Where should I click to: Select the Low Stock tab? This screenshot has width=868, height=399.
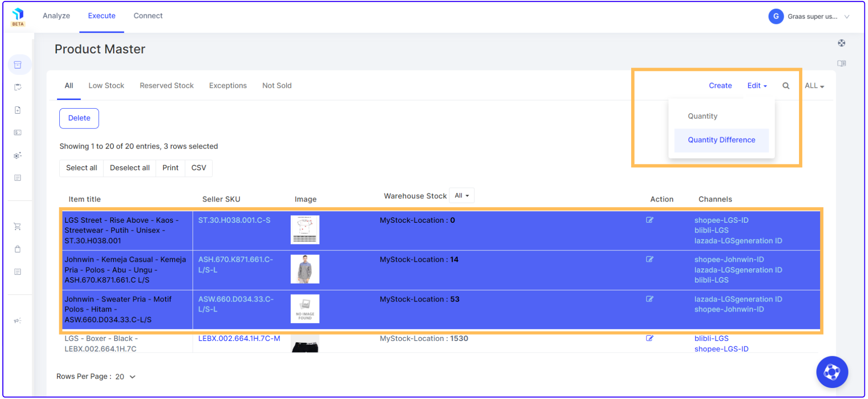pyautogui.click(x=106, y=86)
